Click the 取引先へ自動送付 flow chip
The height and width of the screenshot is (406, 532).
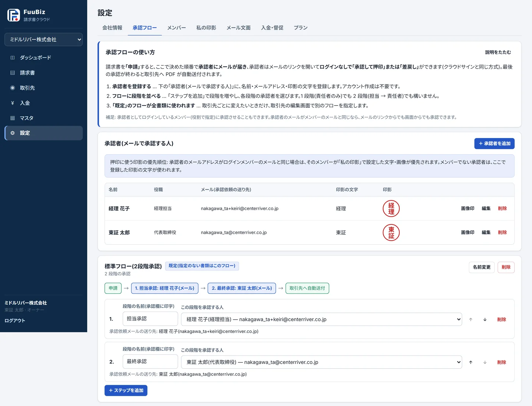click(x=307, y=288)
